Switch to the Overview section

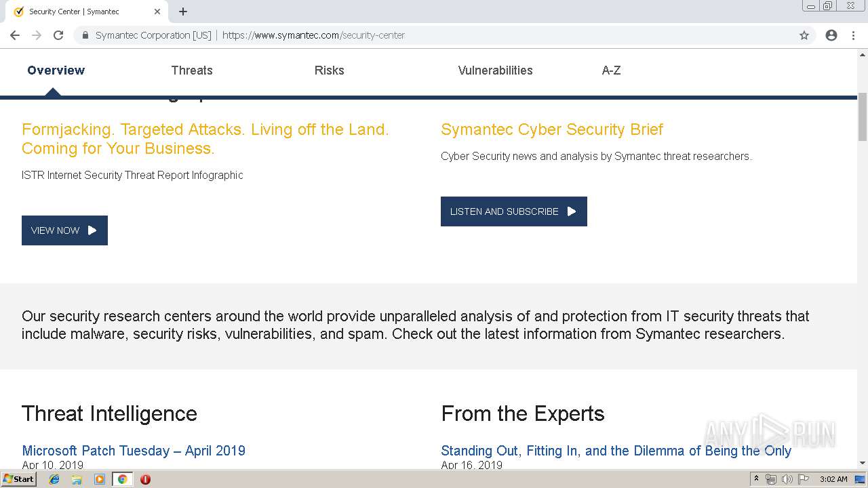56,70
